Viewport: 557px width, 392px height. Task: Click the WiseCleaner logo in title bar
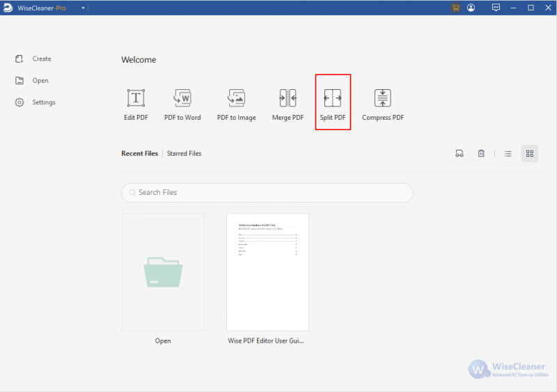point(8,8)
